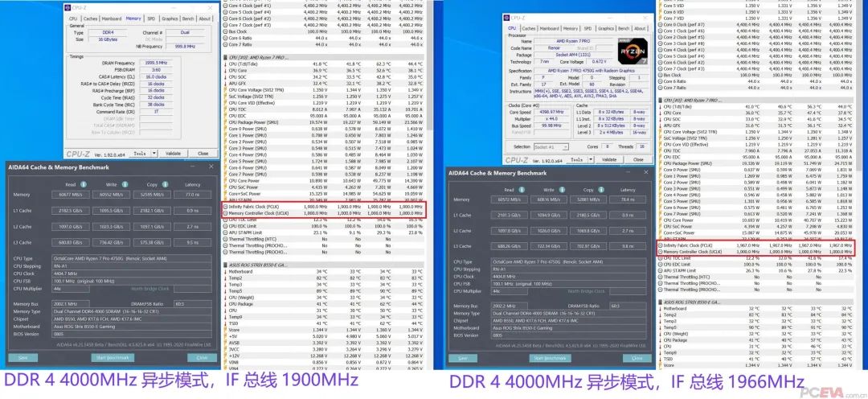Click Start Benchmark in AIDA64 with 77.0 ns latency

(x=113, y=358)
